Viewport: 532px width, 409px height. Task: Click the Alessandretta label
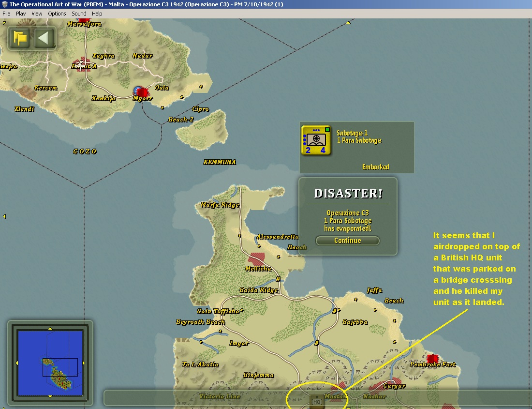278,237
